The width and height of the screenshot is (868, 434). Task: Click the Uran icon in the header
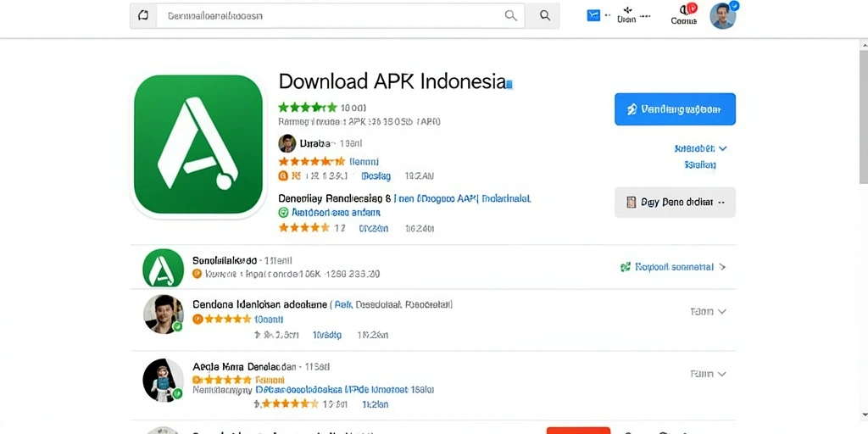point(627,14)
